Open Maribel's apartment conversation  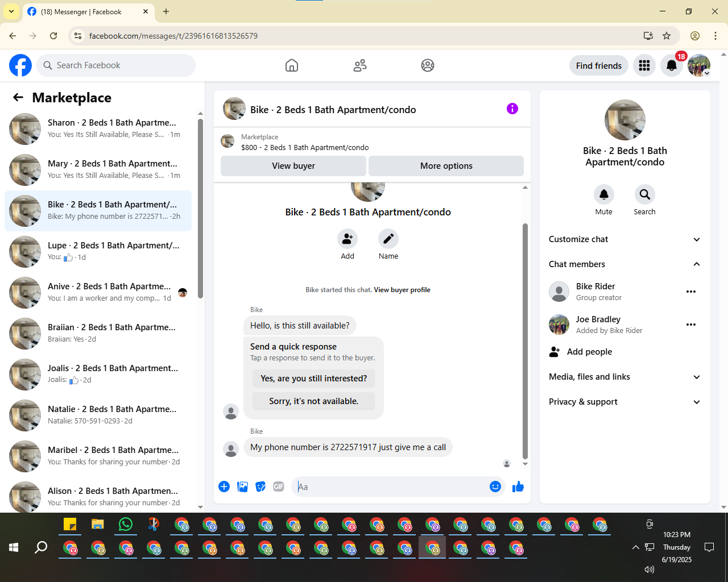[x=98, y=456]
